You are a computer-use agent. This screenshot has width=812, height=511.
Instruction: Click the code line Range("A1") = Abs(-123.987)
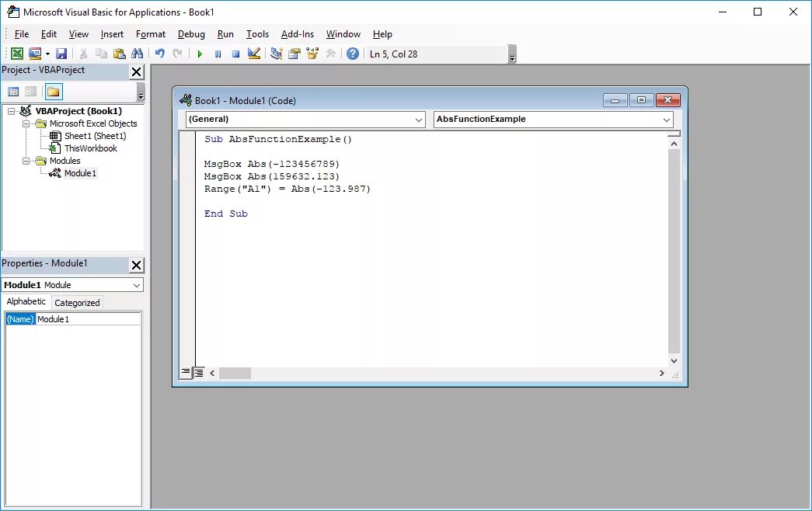click(288, 189)
